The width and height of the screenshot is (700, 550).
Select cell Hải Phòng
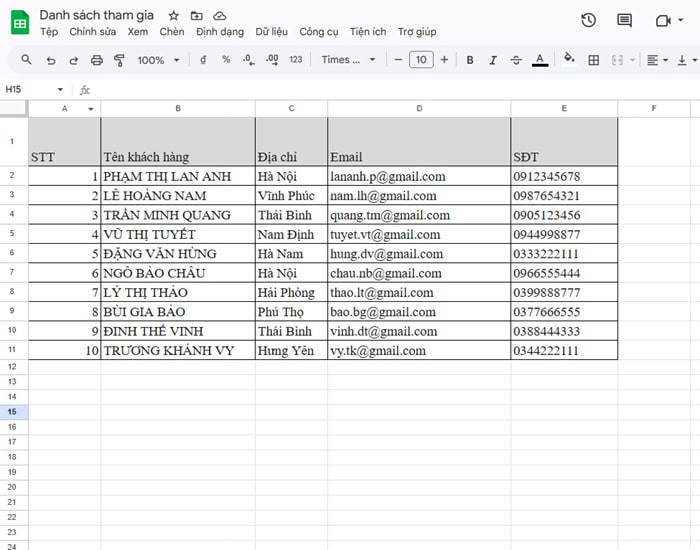click(291, 292)
